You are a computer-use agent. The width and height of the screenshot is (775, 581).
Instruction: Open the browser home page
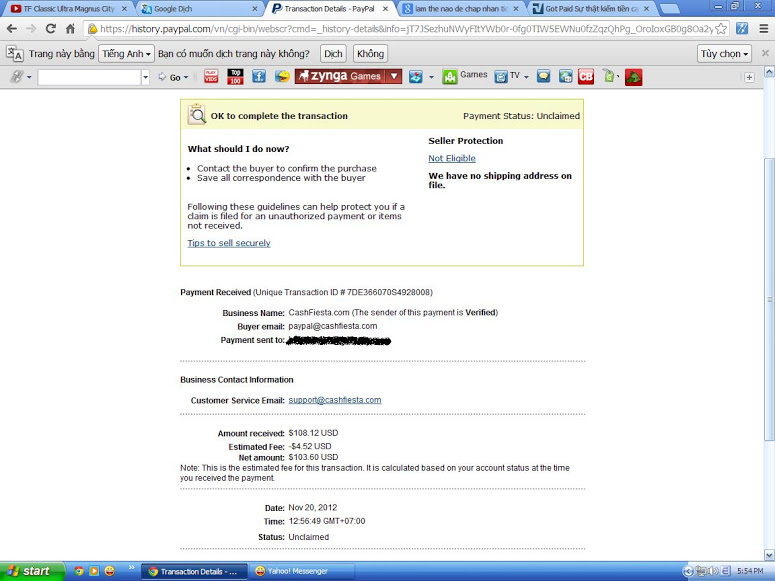[70, 29]
